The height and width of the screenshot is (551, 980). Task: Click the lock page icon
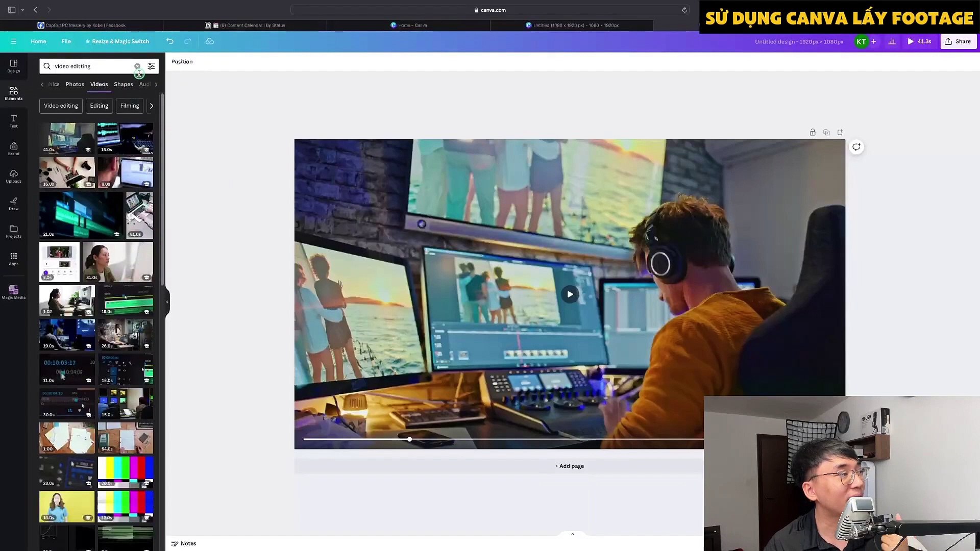[813, 132]
